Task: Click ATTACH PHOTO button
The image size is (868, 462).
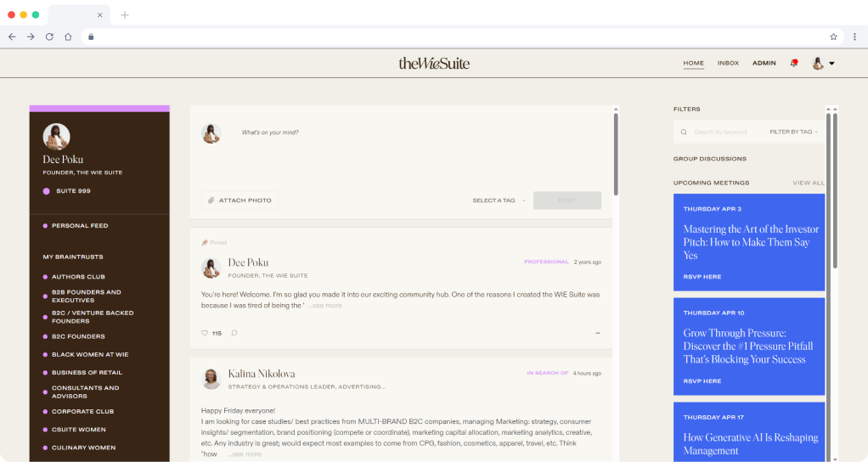Action: click(240, 200)
